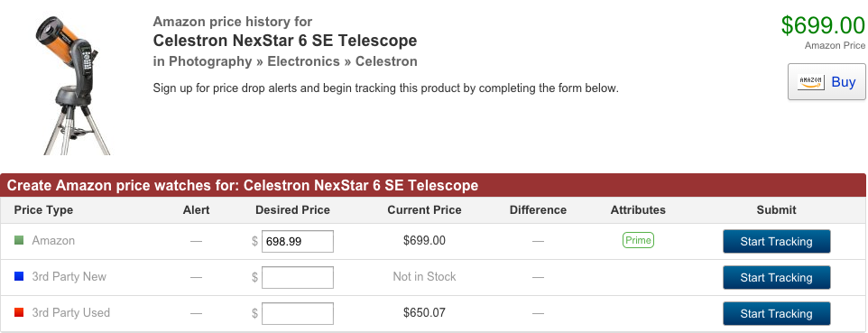Viewport: 868px width, 333px height.
Task: Click the Amazon logo on Buy button
Action: (x=811, y=82)
